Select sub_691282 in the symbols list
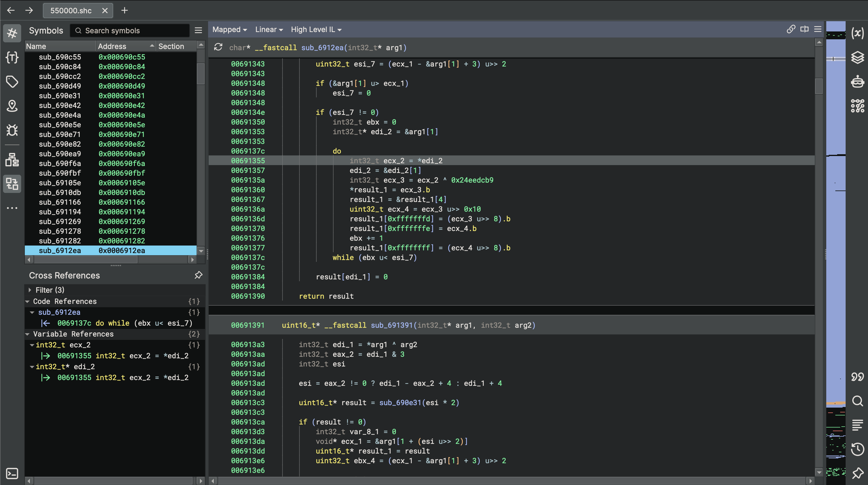Viewport: 868px width, 485px height. pyautogui.click(x=110, y=241)
